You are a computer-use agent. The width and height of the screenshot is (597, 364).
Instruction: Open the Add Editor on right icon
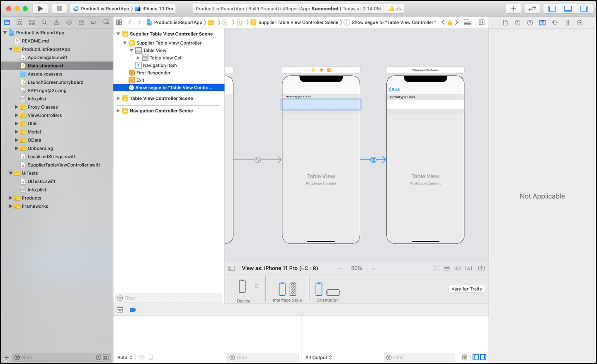pyautogui.click(x=482, y=22)
